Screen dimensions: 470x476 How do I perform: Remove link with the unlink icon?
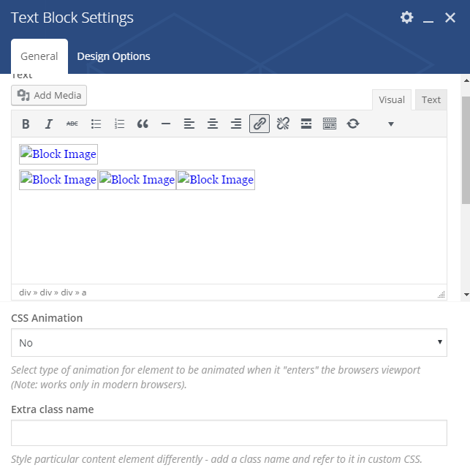(283, 124)
